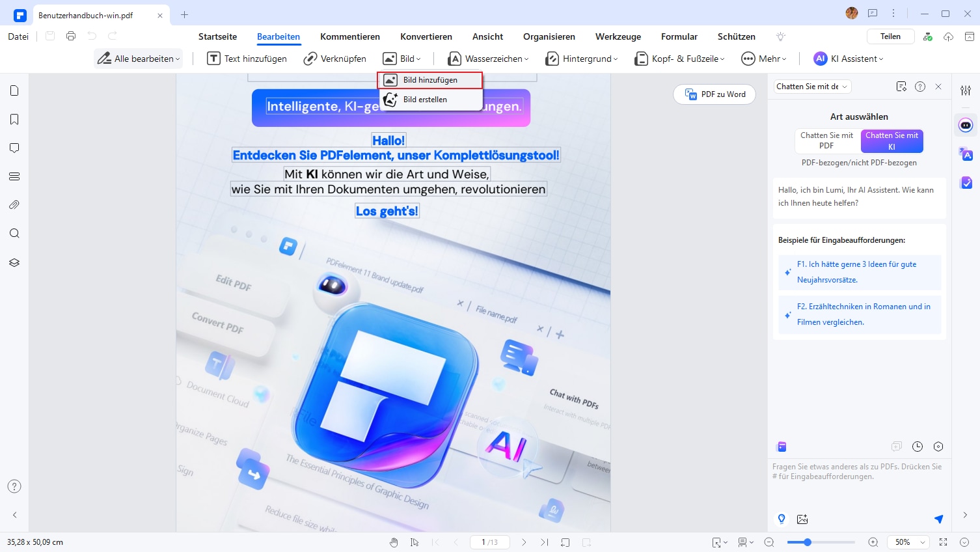This screenshot has width=980, height=552.
Task: Click the AI robot icon in right sidebar
Action: click(966, 125)
